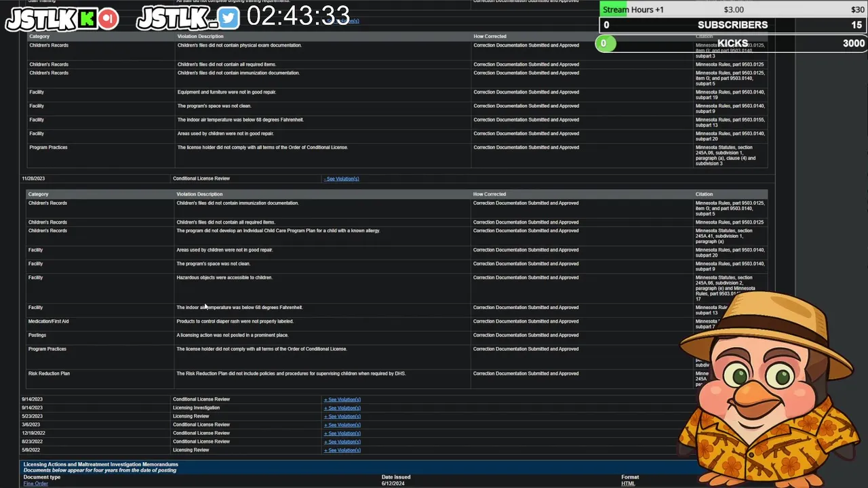Click the Postings category cell
The height and width of the screenshot is (488, 868).
(37, 335)
